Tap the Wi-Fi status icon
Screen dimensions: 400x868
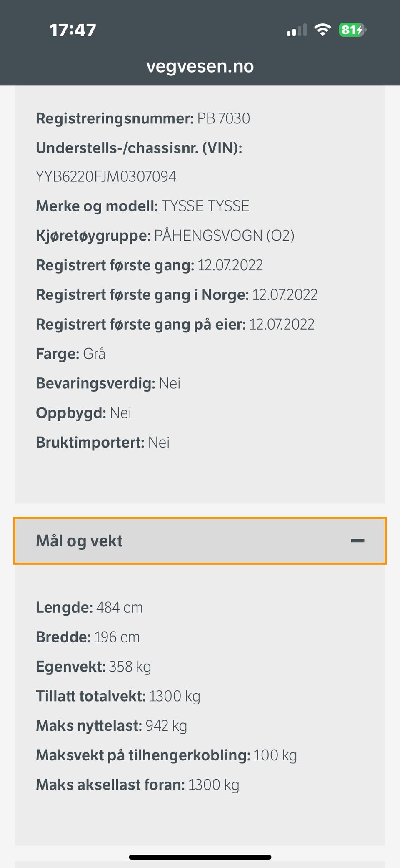322,30
